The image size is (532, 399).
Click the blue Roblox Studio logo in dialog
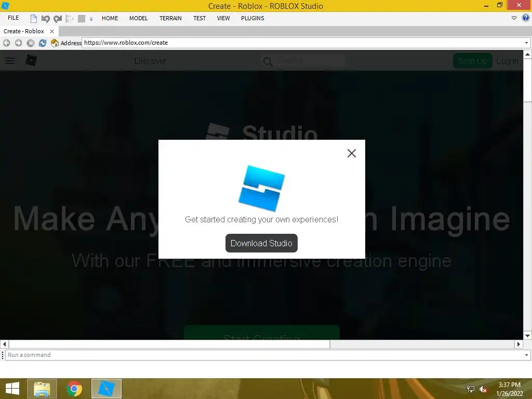[x=262, y=188]
